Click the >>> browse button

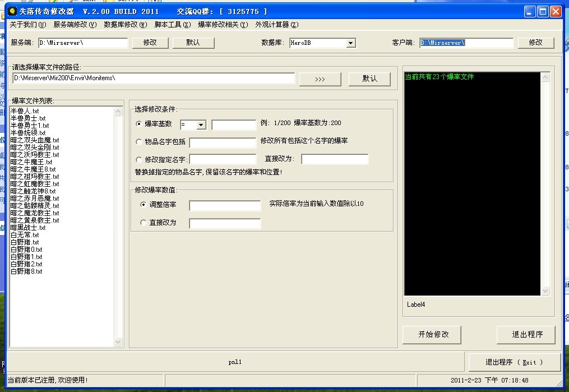320,79
